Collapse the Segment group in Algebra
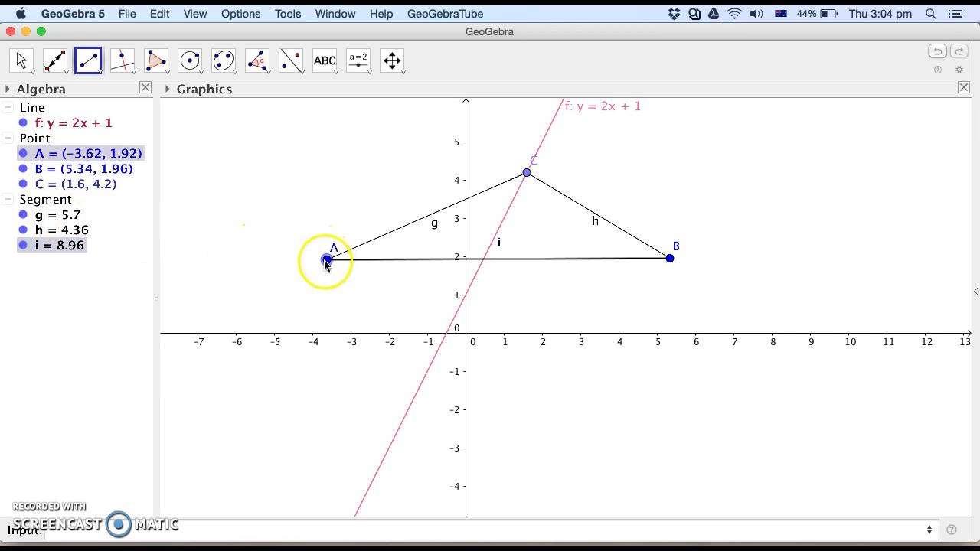Viewport: 980px width, 551px height. click(8, 200)
